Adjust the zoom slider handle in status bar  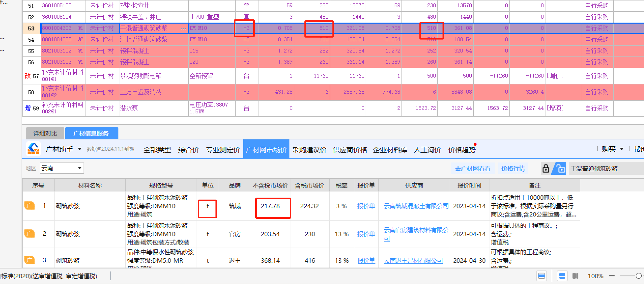click(x=639, y=276)
